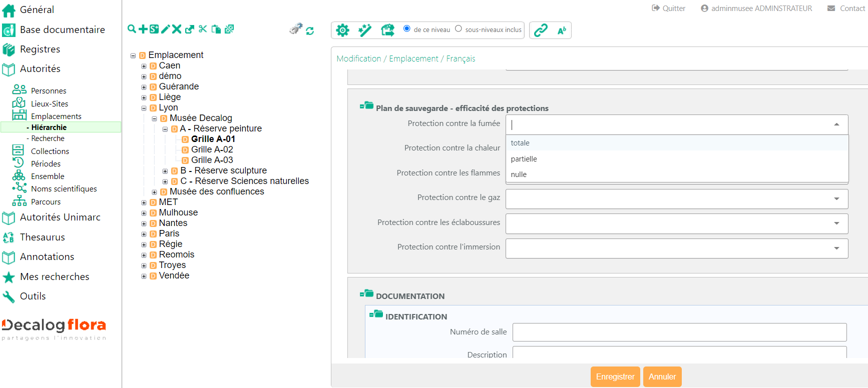
Task: Select the 'de ce niveau' radio button
Action: click(407, 28)
